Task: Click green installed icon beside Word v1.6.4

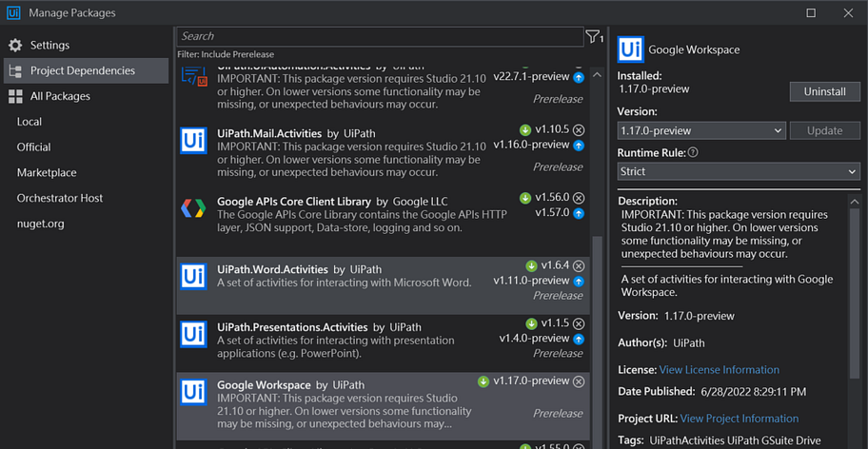Action: 531,266
